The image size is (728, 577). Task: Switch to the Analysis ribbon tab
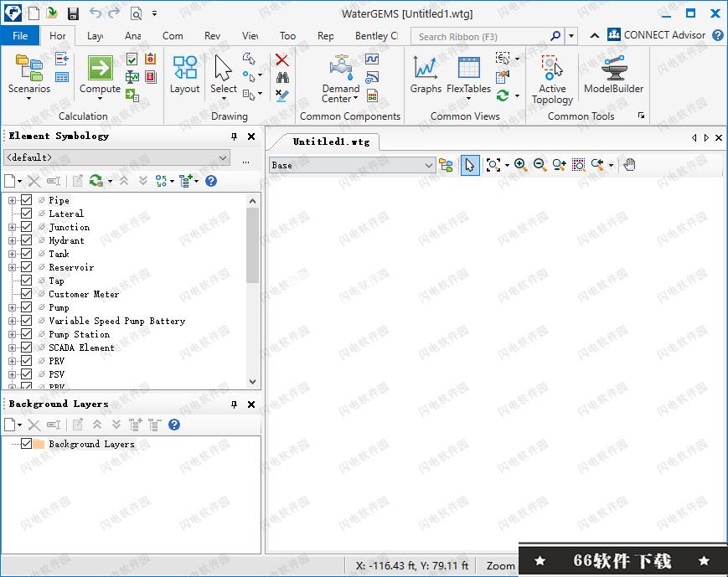[x=133, y=36]
